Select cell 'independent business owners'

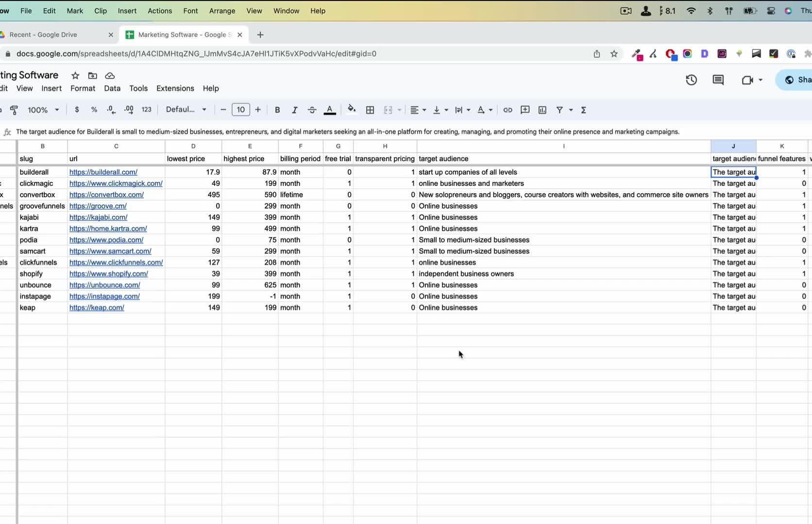[x=564, y=274]
